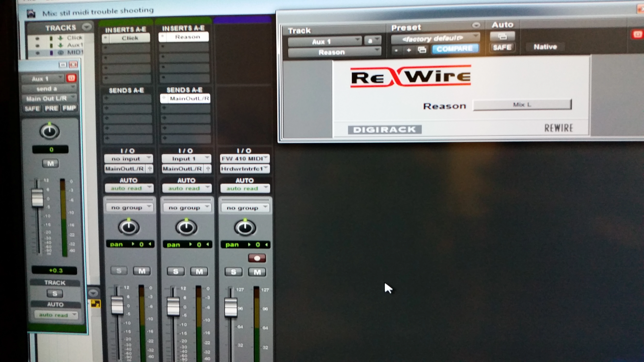Click the Mix L output button in ReWire

pos(522,105)
